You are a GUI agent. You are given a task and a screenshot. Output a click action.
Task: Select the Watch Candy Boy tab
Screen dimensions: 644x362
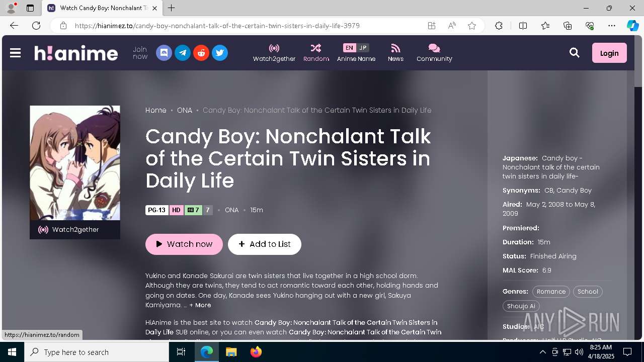click(102, 8)
